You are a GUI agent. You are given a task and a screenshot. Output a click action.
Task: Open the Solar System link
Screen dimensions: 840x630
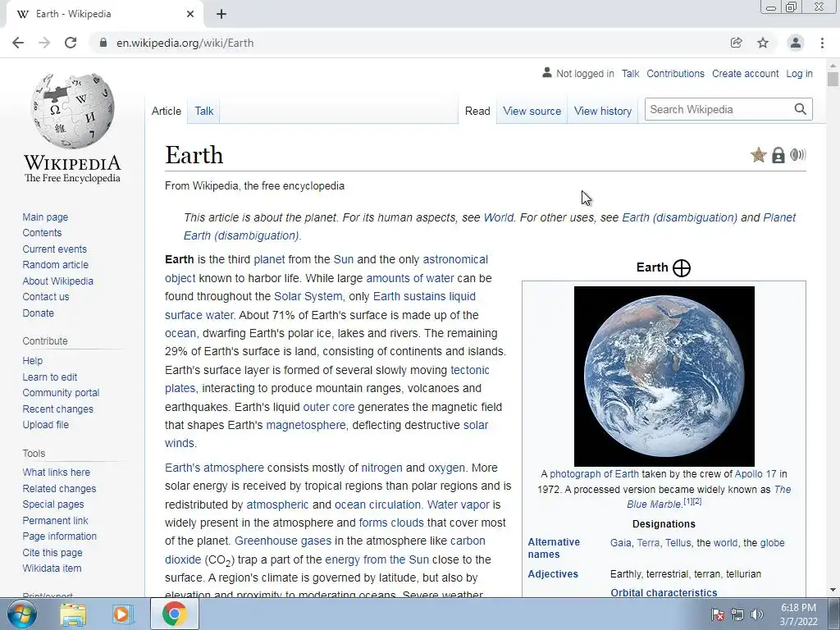click(308, 296)
